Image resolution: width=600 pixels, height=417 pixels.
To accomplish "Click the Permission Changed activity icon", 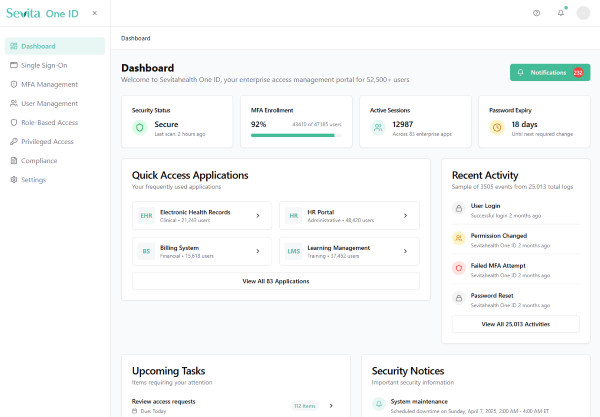I will click(x=458, y=238).
